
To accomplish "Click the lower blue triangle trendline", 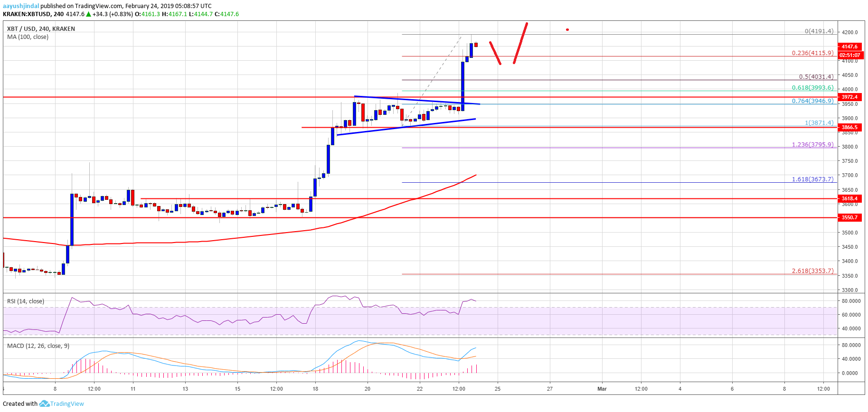I will [x=406, y=127].
